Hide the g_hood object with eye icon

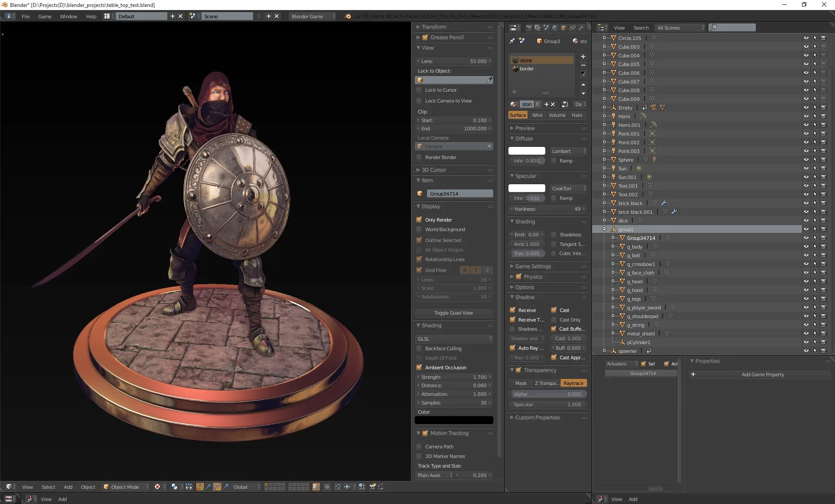(x=806, y=290)
